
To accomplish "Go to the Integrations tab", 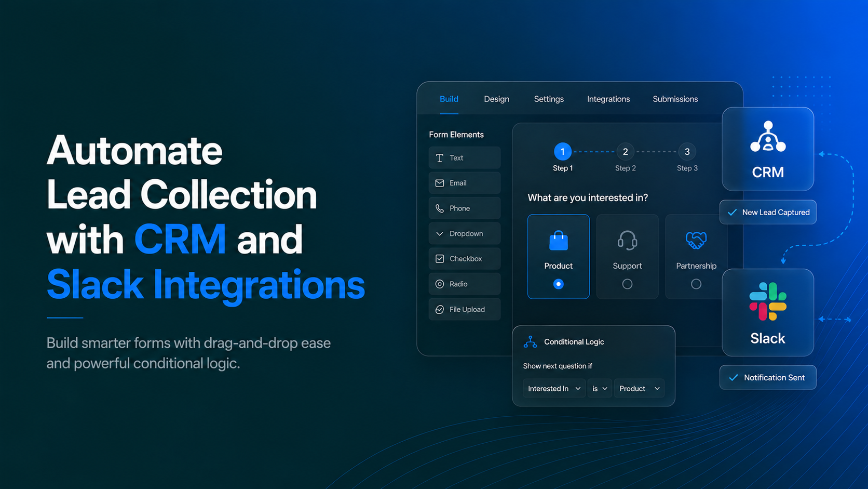I will point(608,99).
